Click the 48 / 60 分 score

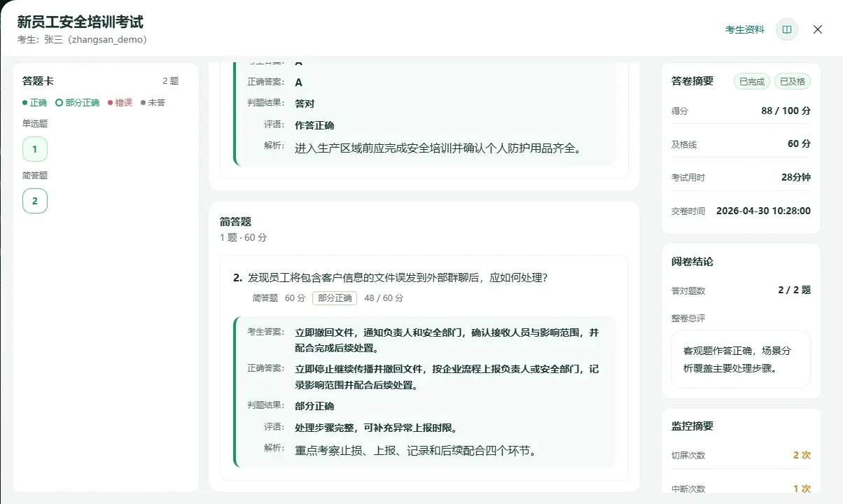384,298
